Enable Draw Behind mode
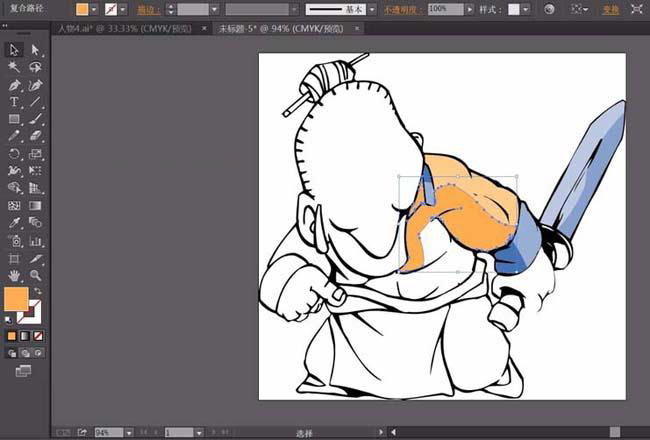The image size is (650, 440). pos(25,353)
